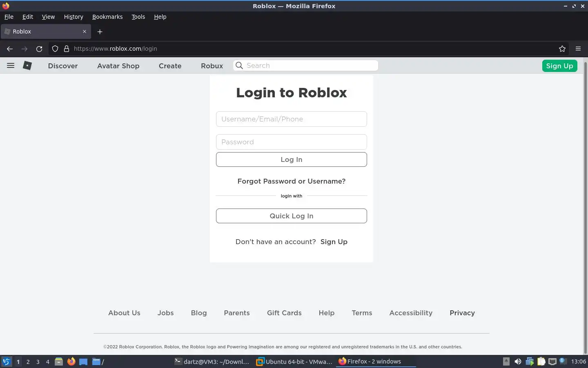This screenshot has height=368, width=588.
Task: Open the Gift Cards footer link
Action: 284,313
